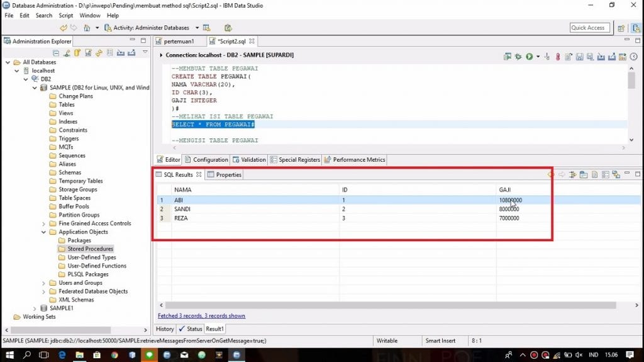Click the floppy disk save icon in editor

point(579,57)
